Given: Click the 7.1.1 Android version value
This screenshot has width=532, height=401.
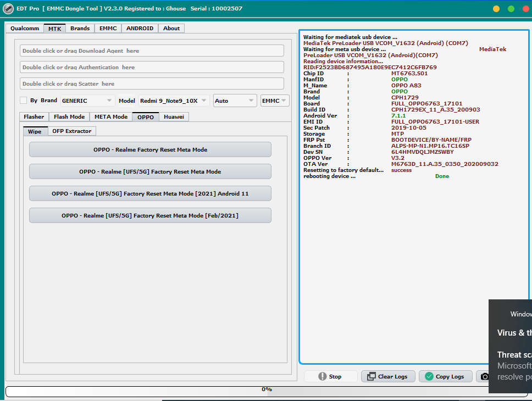Looking at the screenshot, I should 398,116.
